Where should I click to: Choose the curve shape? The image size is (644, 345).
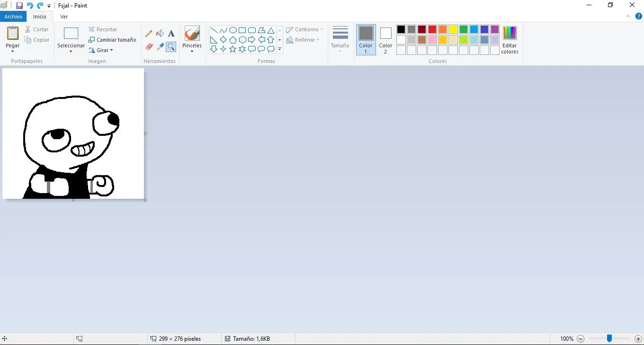pos(223,30)
